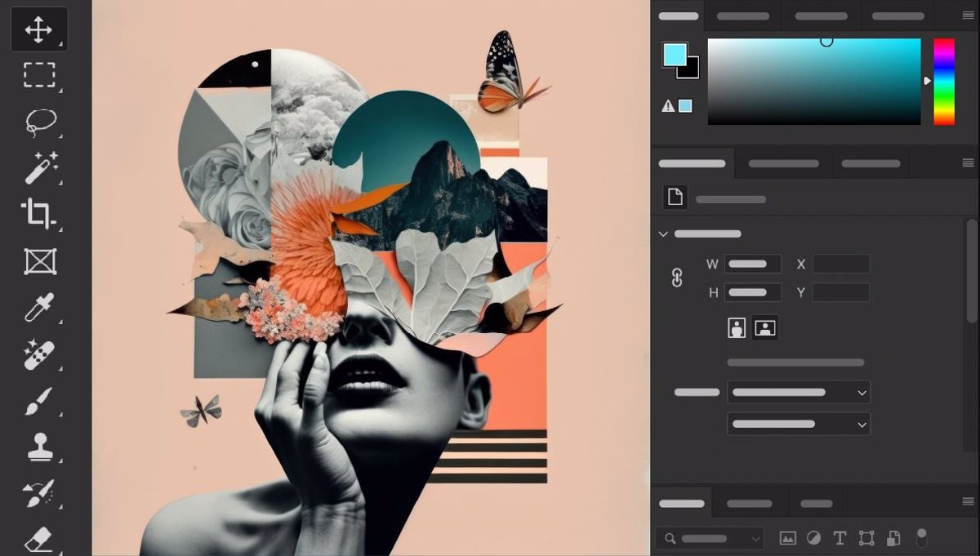This screenshot has width=980, height=556.
Task: Collapse the section chevron above W and H
Action: [663, 234]
